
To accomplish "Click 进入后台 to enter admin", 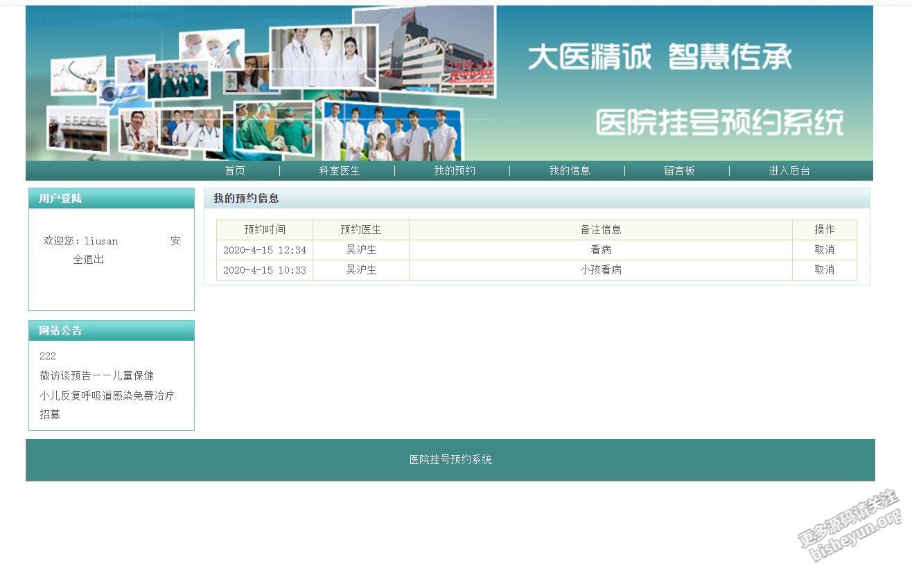I will coord(789,170).
